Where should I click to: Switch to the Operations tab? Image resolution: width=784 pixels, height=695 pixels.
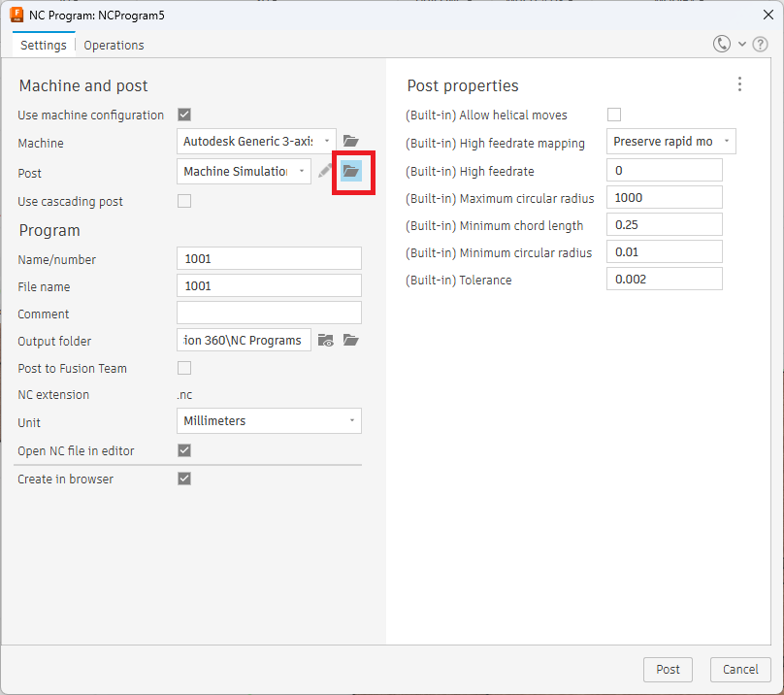[x=114, y=45]
